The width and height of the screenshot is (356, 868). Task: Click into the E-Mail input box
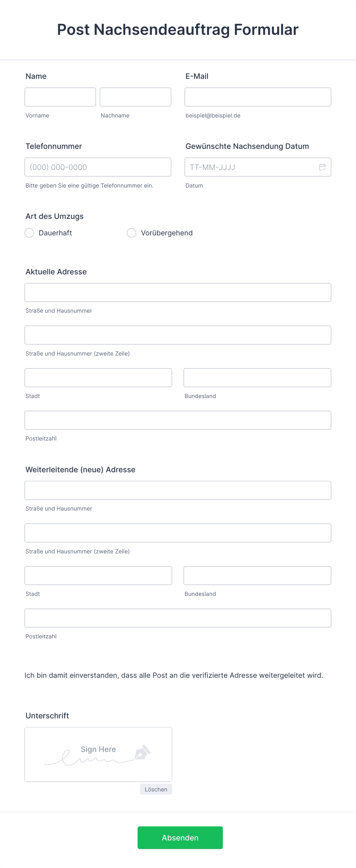click(x=258, y=97)
